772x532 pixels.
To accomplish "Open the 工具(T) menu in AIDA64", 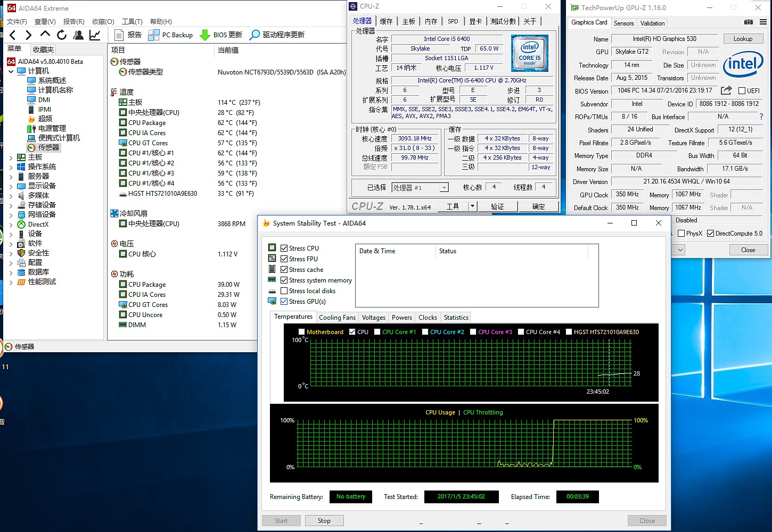I will point(132,22).
